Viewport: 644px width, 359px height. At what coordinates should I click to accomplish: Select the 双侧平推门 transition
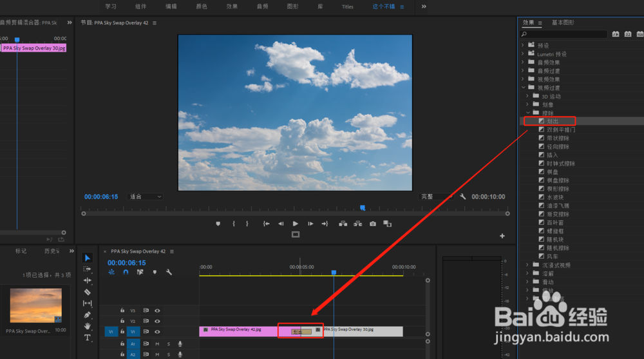coord(561,130)
